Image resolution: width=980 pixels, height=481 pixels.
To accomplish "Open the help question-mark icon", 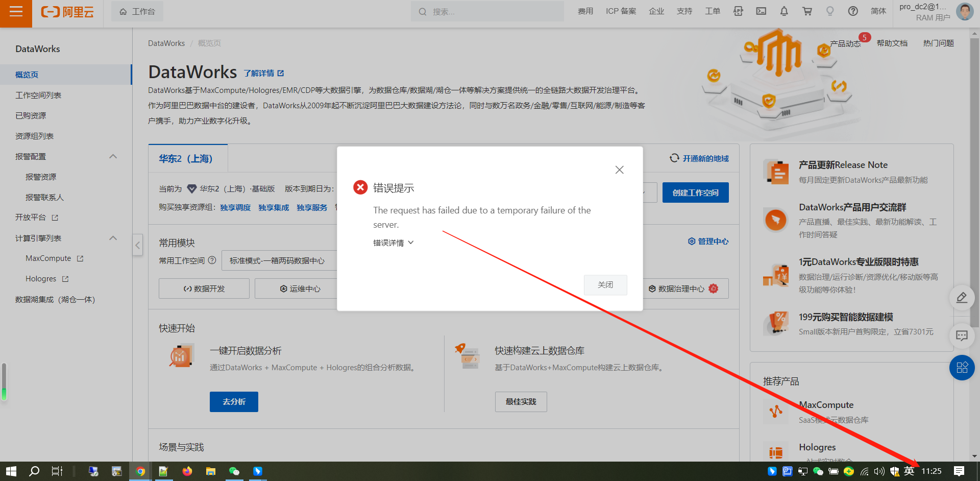I will click(x=853, y=11).
